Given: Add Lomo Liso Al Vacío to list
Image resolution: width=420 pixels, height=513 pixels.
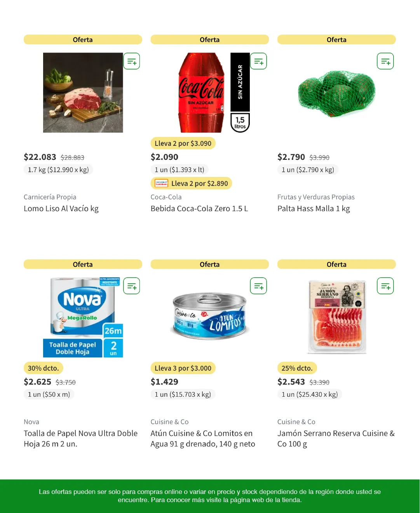Looking at the screenshot, I should [x=132, y=61].
